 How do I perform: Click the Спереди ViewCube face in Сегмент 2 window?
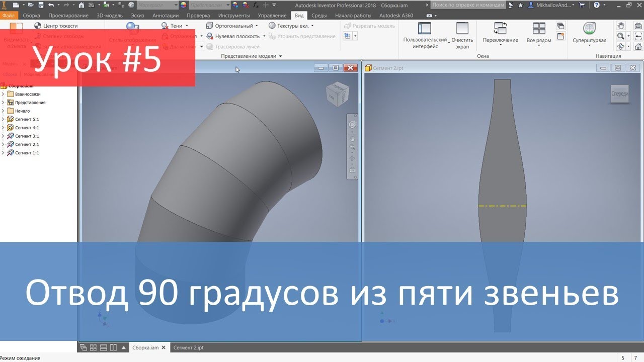619,94
